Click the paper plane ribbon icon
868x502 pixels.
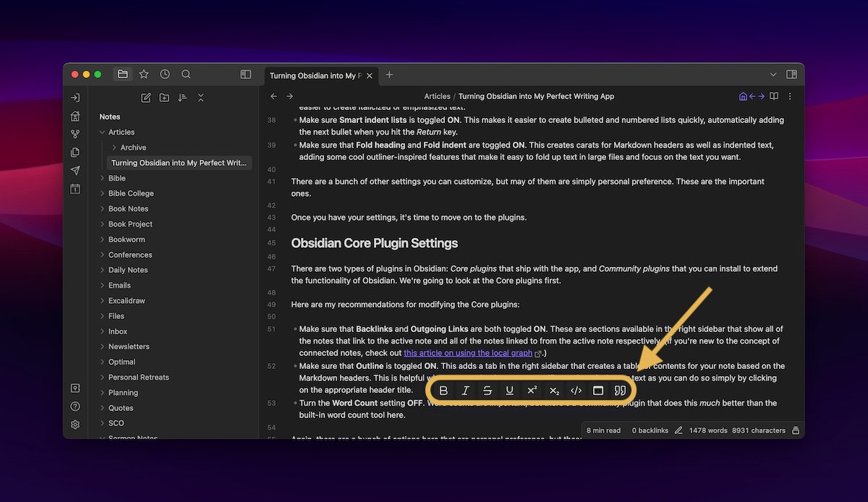click(75, 171)
